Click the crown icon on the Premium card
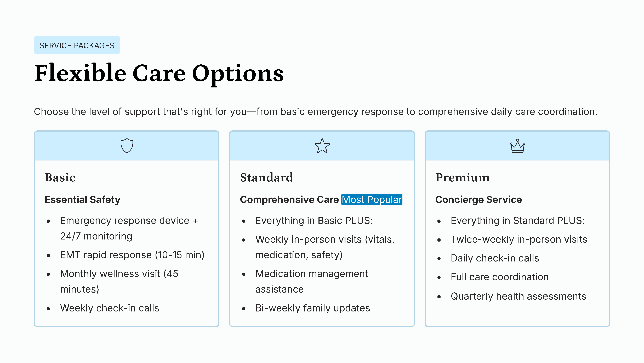The height and width of the screenshot is (363, 644). coord(517,146)
